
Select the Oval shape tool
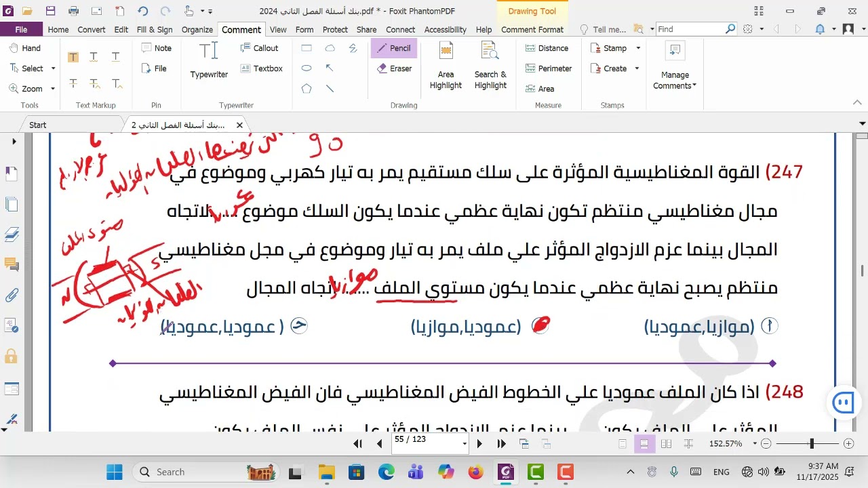tap(307, 68)
